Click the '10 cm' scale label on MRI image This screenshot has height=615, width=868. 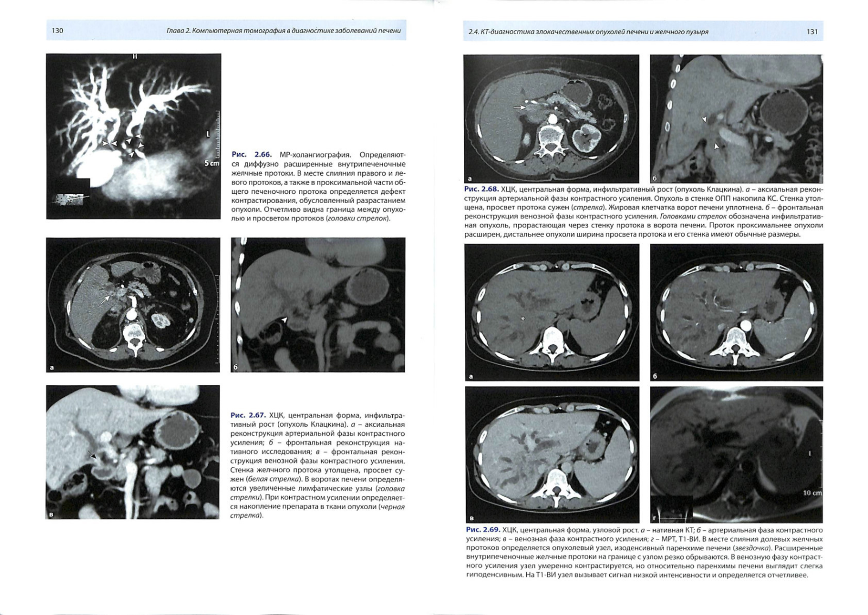(x=813, y=493)
